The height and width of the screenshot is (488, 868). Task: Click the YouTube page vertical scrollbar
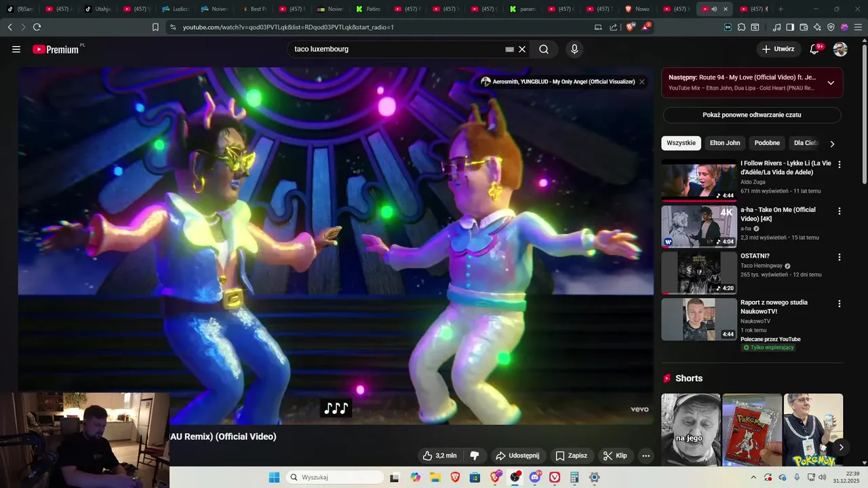[x=863, y=115]
